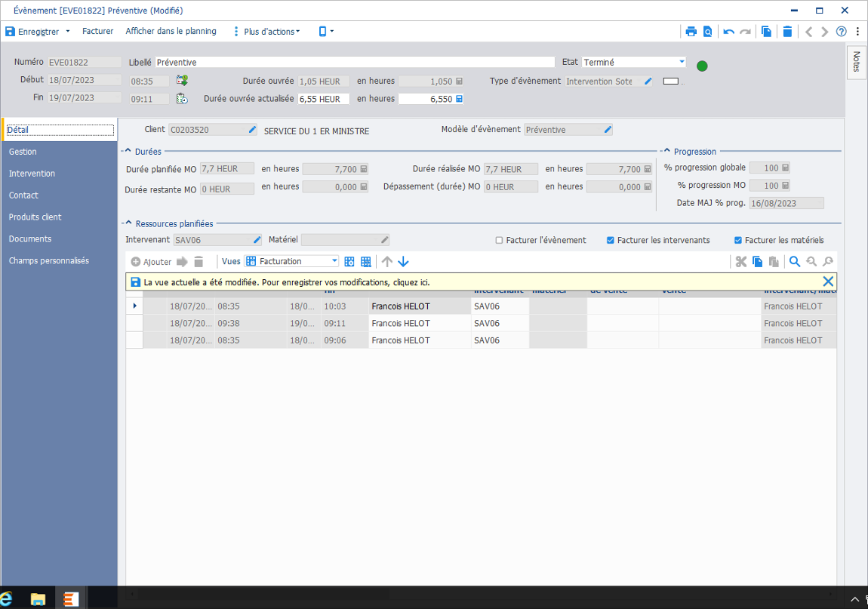
Task: Click the Libellé field containing Préventive
Action: tap(355, 62)
